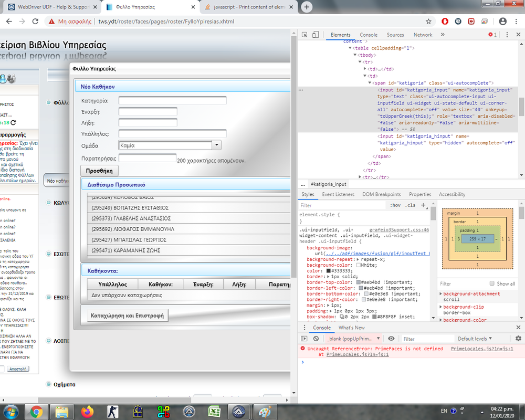This screenshot has width=525, height=420.
Task: Bookmark this page with star icon
Action: (x=428, y=22)
